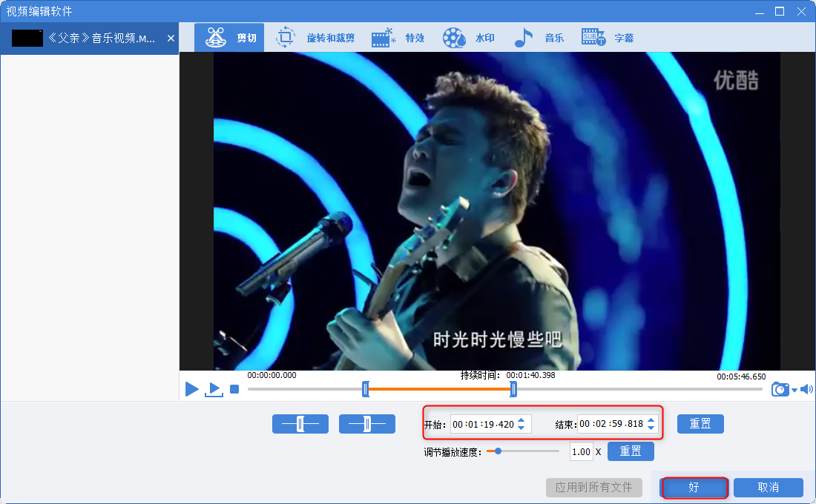816x504 pixels.
Task: Click the 00:05:46.650 total time label
Action: point(741,377)
